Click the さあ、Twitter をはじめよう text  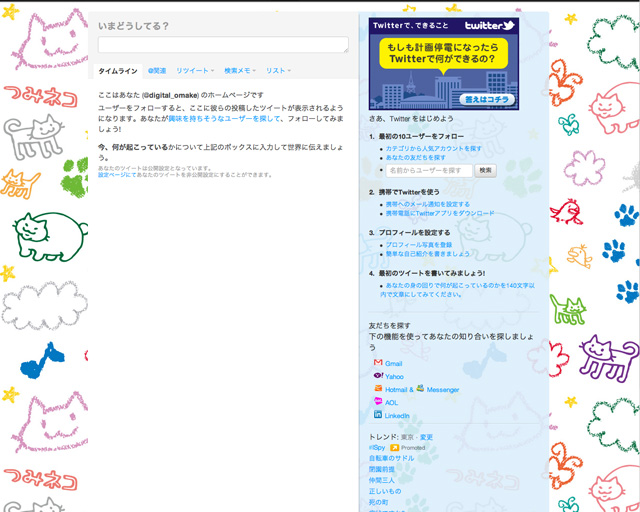(411, 119)
